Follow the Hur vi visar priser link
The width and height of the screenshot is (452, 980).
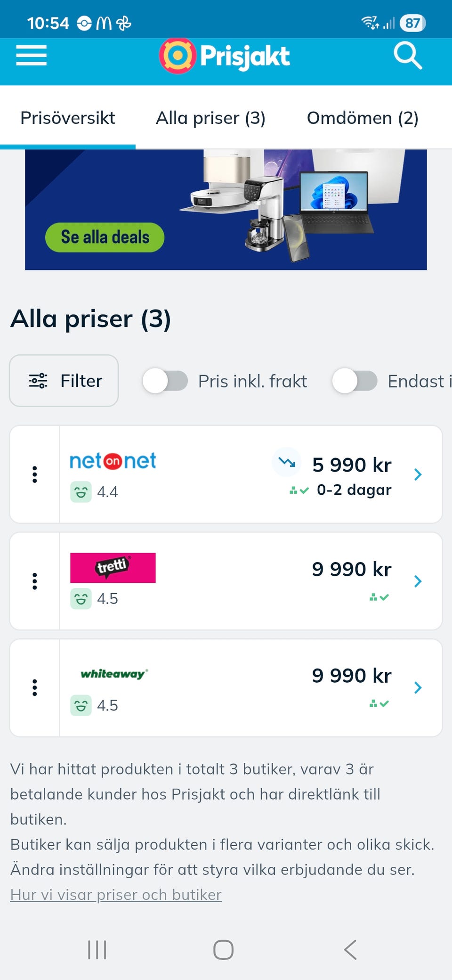tap(116, 895)
